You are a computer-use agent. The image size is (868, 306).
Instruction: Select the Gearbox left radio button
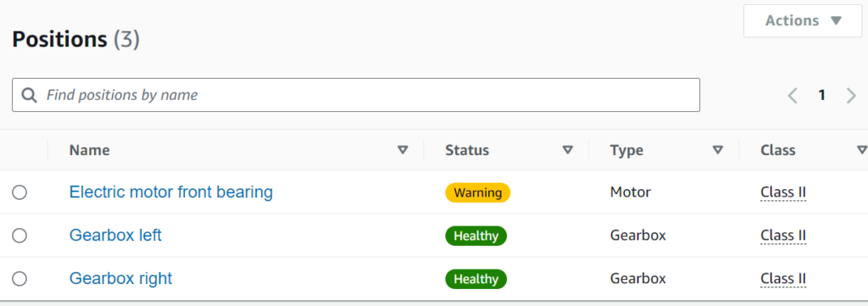(19, 236)
